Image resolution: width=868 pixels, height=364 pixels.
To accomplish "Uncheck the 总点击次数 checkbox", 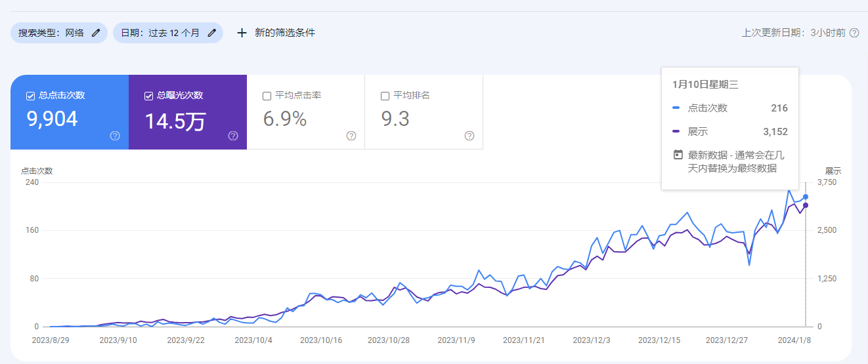I will tap(30, 96).
